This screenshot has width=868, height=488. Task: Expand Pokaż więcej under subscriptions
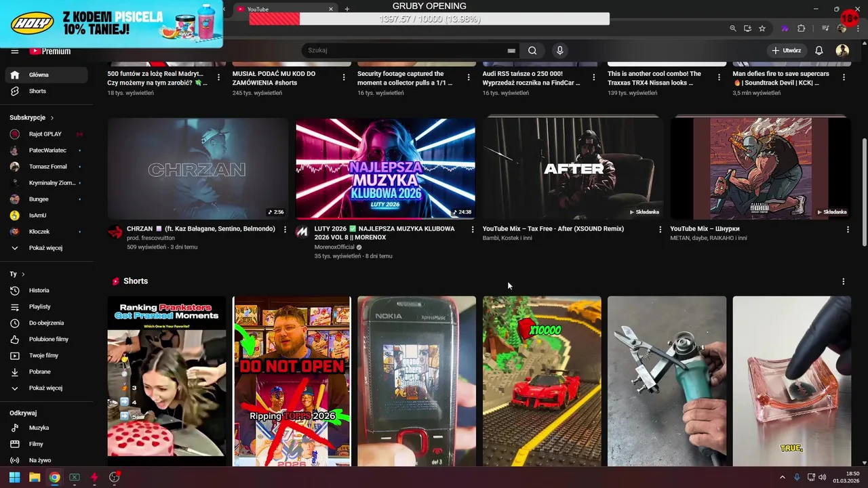[46, 248]
